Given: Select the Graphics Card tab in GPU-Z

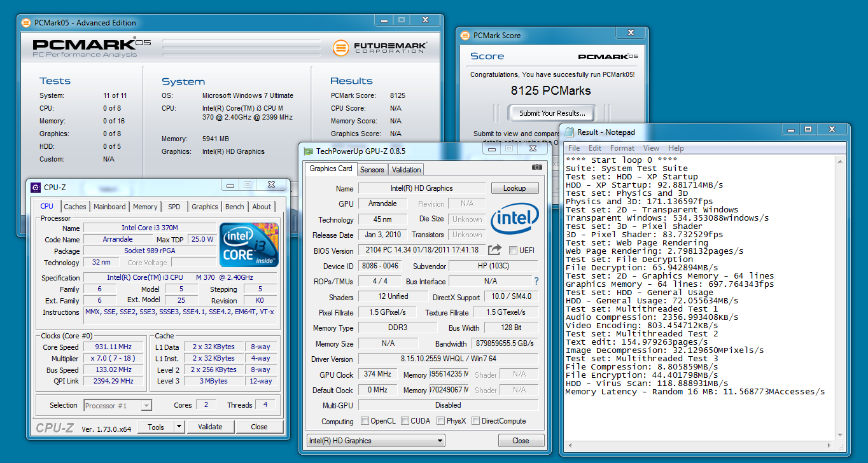Looking at the screenshot, I should tap(331, 169).
